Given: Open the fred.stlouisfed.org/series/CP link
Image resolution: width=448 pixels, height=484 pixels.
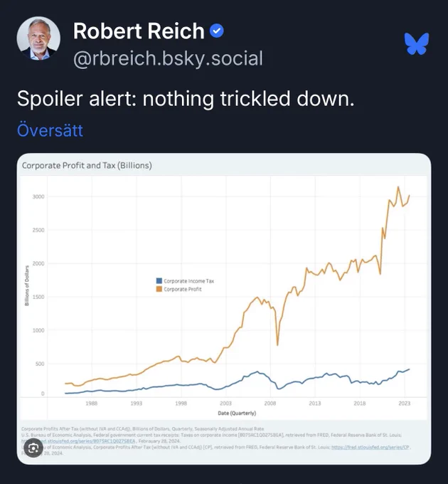Looking at the screenshot, I should pyautogui.click(x=370, y=447).
